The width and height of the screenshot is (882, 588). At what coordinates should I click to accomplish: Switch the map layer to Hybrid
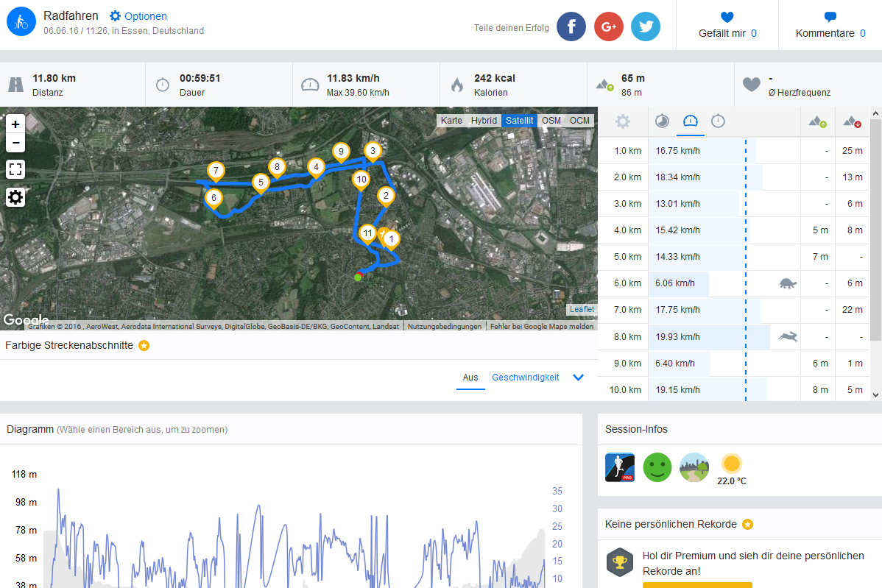(x=484, y=120)
